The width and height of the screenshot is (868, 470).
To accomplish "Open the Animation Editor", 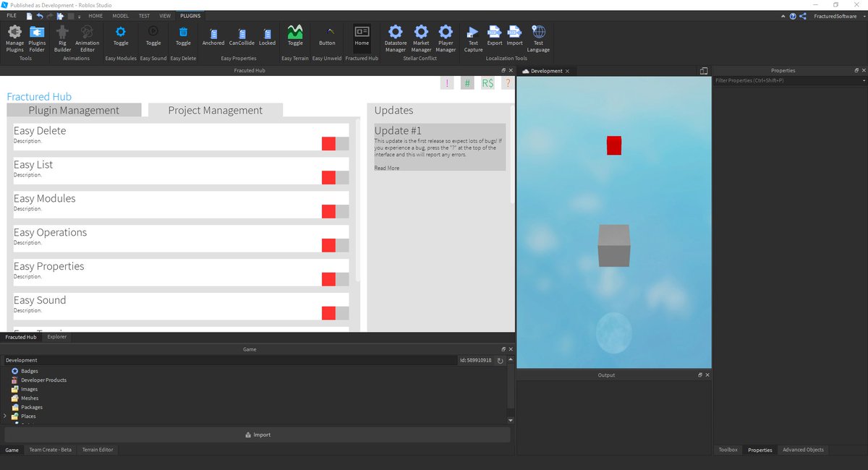I will (x=87, y=38).
